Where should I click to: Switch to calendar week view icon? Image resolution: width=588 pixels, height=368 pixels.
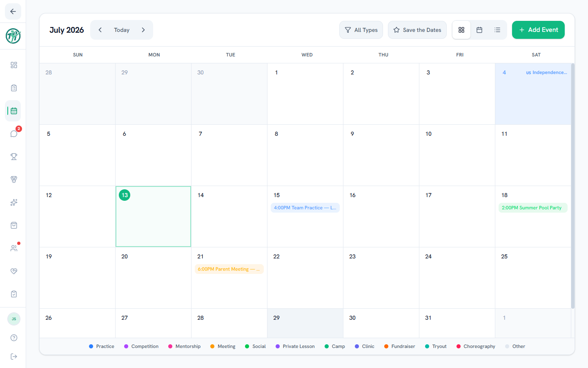click(x=479, y=30)
